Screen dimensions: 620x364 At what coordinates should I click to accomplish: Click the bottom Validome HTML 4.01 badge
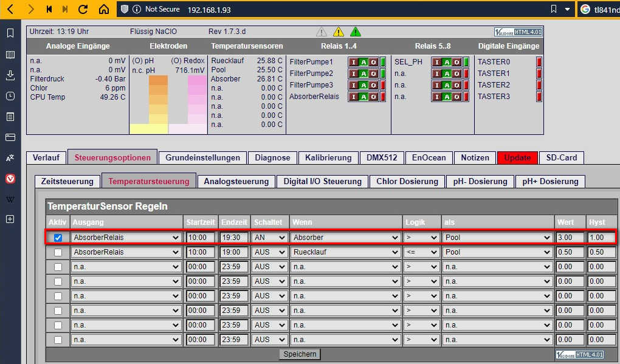coord(580,354)
